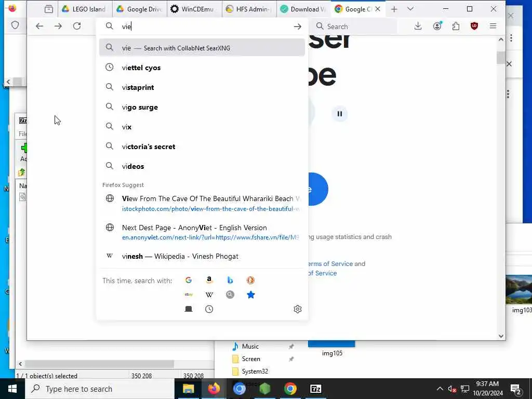The height and width of the screenshot is (399, 532).
Task: Search open tabs via the tab icon
Action: pos(189,309)
